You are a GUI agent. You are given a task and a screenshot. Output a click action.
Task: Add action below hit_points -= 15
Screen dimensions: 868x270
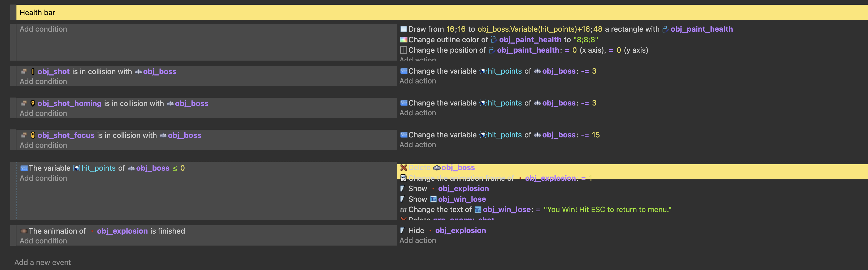(418, 145)
